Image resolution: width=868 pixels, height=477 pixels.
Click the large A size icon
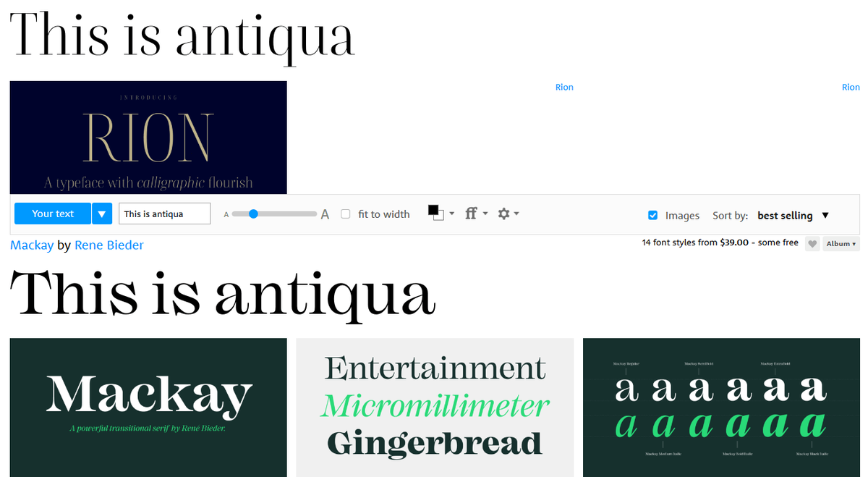tap(325, 214)
